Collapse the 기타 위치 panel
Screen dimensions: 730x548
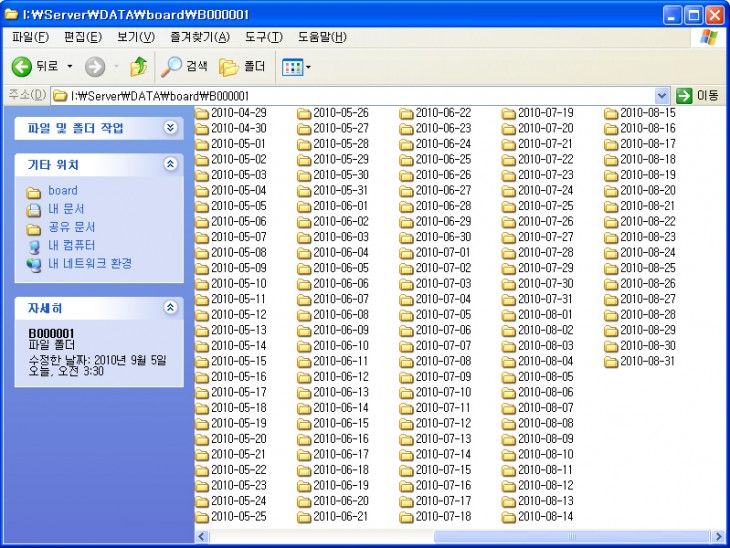(170, 164)
